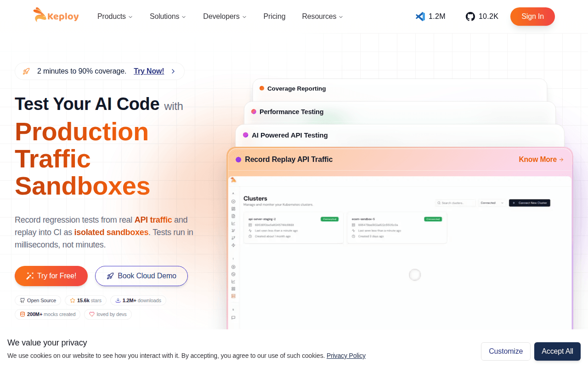Click the Try for Free button
This screenshot has height=368, width=588.
[51, 276]
